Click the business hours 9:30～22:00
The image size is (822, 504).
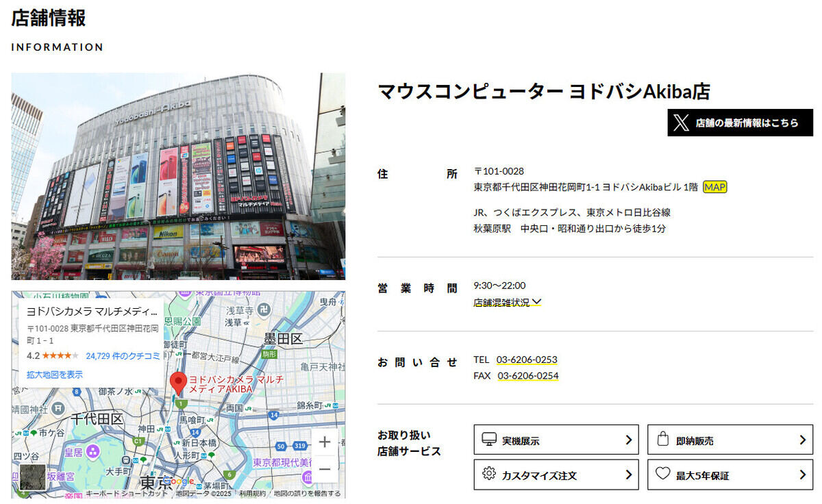pos(499,286)
